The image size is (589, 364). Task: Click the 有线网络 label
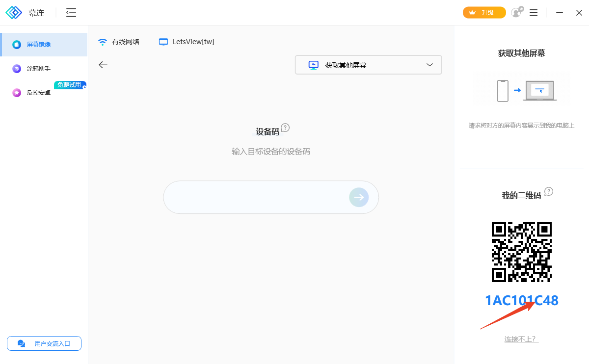[126, 42]
